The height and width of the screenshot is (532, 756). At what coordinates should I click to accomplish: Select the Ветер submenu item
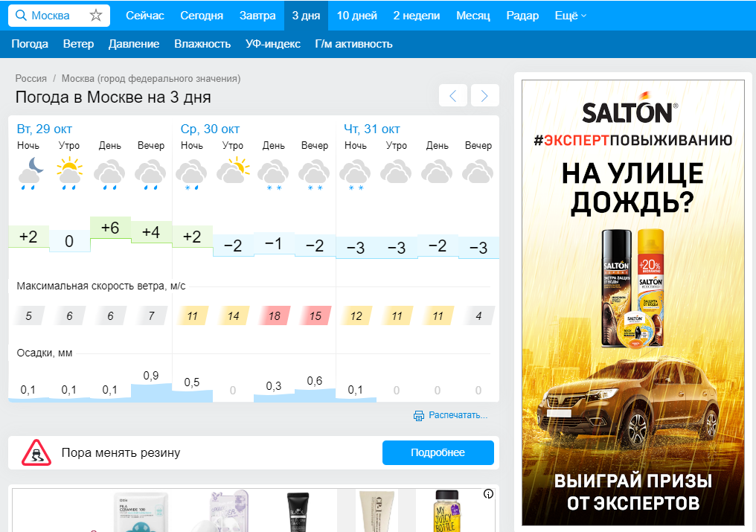point(79,44)
